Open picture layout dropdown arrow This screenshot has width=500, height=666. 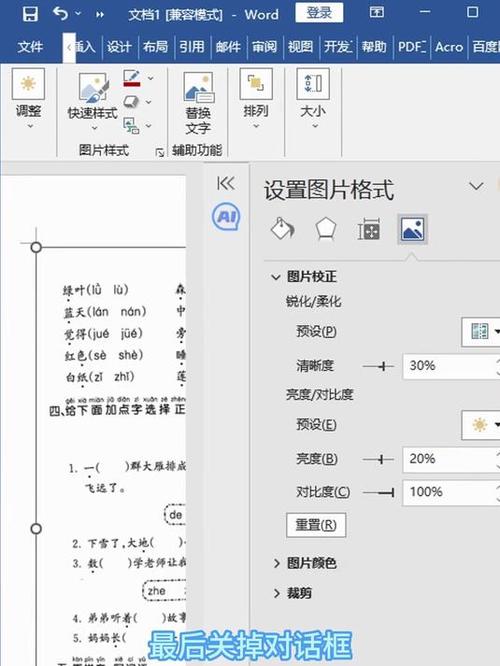point(149,126)
